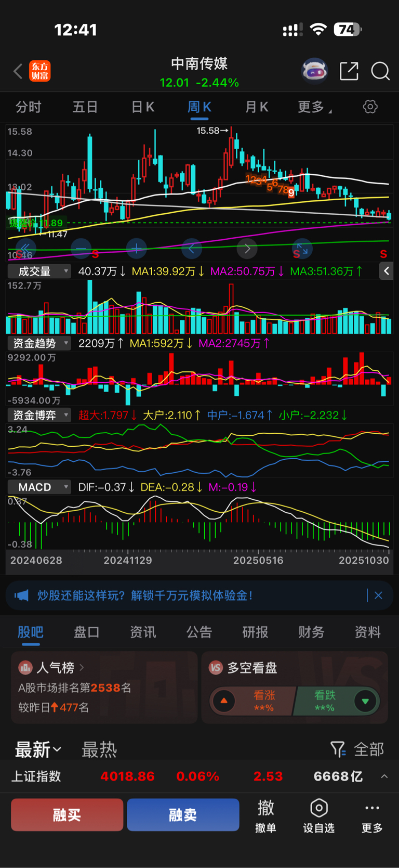Tap the 设自选 hexagon icon
This screenshot has height=868, width=399.
(318, 808)
